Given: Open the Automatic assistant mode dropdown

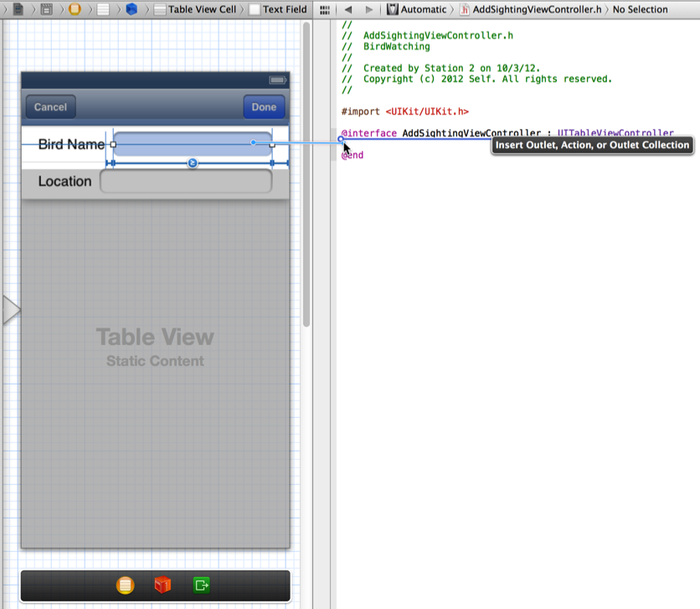Looking at the screenshot, I should pos(416,9).
